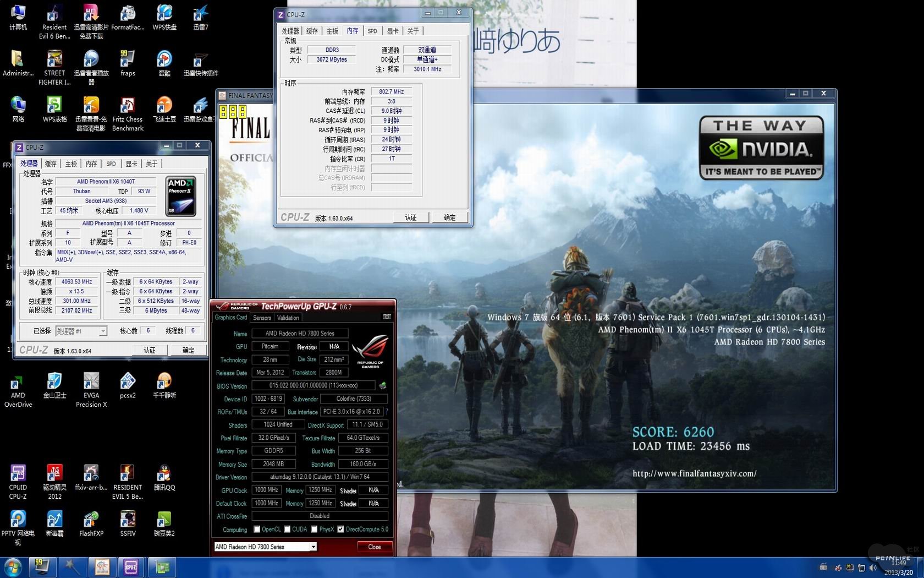The image size is (924, 578).
Task: Open the 主板 tab in the left CPU-Z window
Action: 71,163
